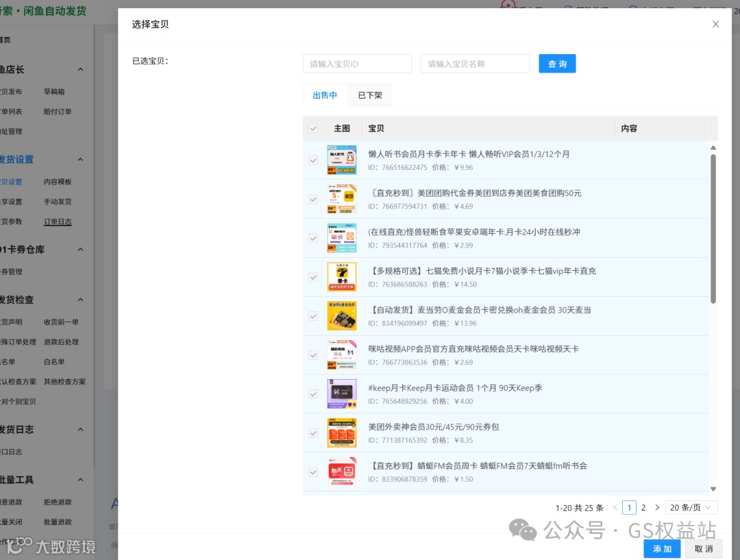Click the 1-20 共 25 条 pagination text
The image size is (740, 560).
pyautogui.click(x=580, y=508)
